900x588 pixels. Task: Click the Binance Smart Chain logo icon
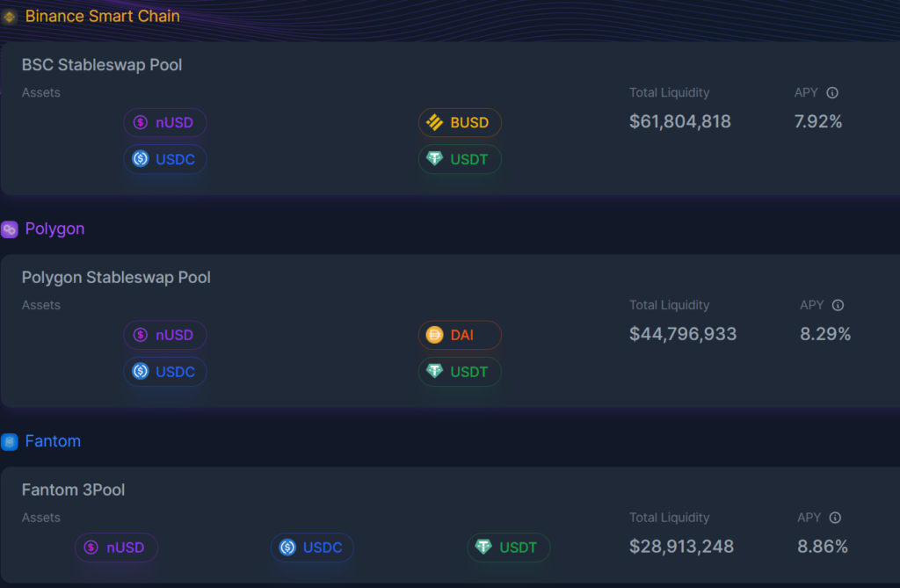click(x=9, y=17)
